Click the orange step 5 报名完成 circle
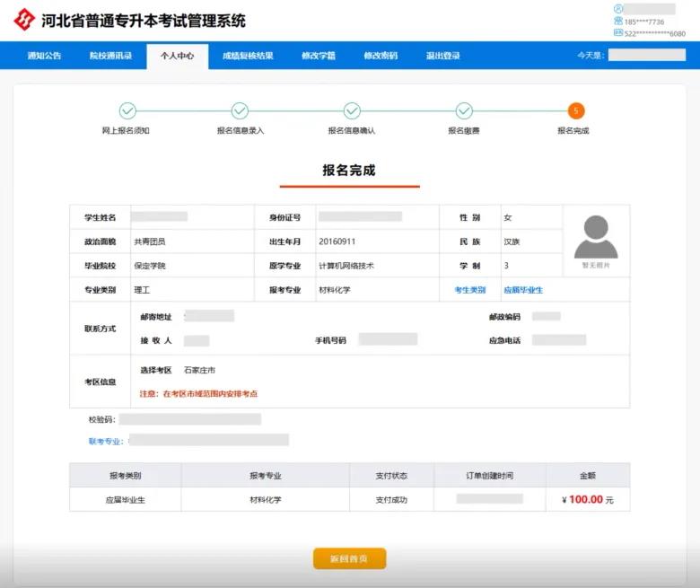Image resolution: width=700 pixels, height=588 pixels. [x=576, y=110]
